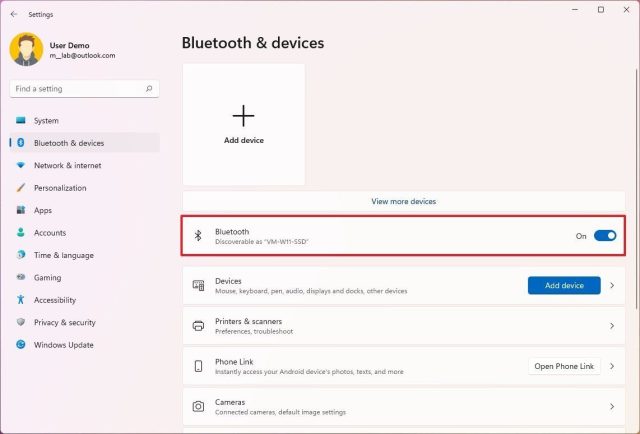This screenshot has height=434, width=640.
Task: Click the Cameras row title
Action: pos(230,402)
